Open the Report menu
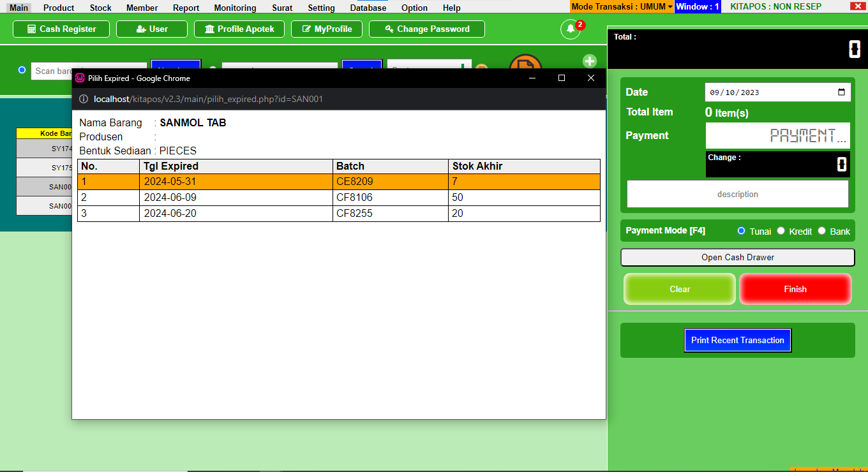 186,8
